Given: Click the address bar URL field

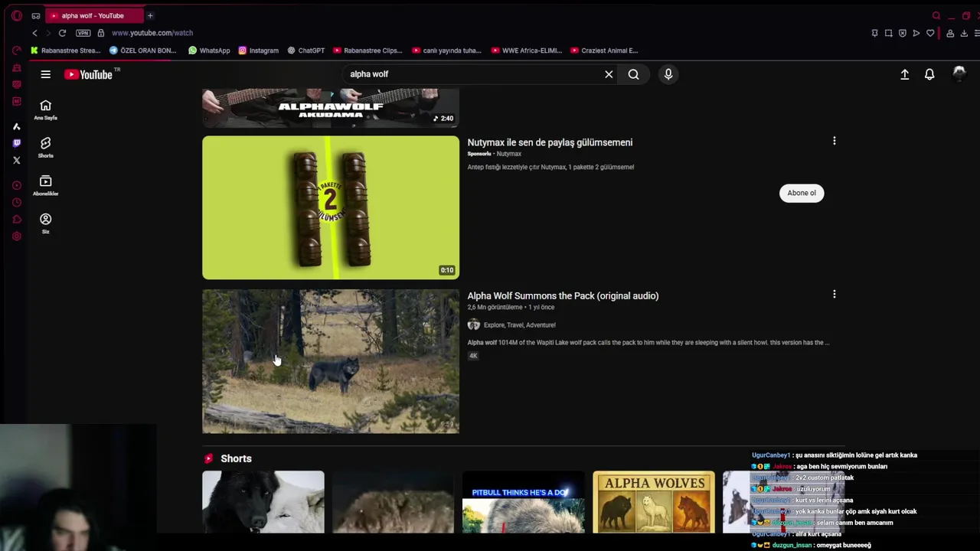Looking at the screenshot, I should click(x=152, y=33).
